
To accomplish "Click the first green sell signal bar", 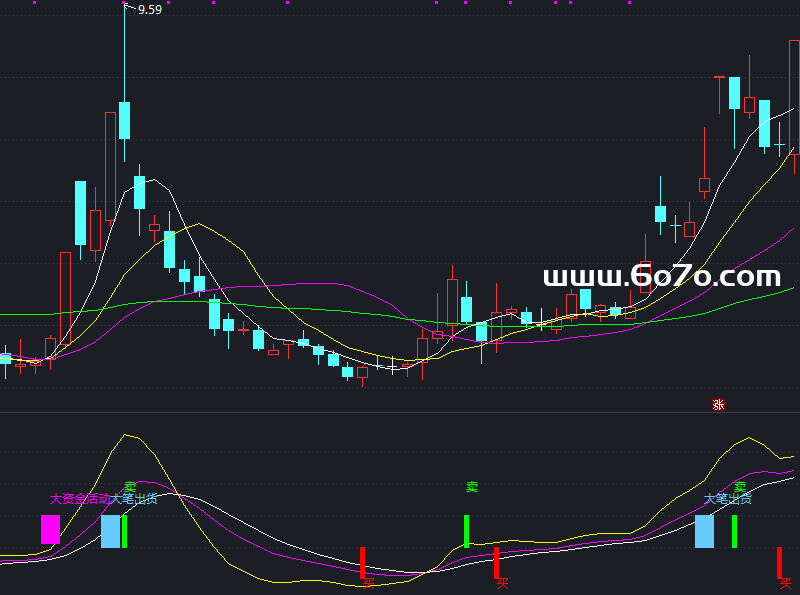I will click(x=124, y=531).
